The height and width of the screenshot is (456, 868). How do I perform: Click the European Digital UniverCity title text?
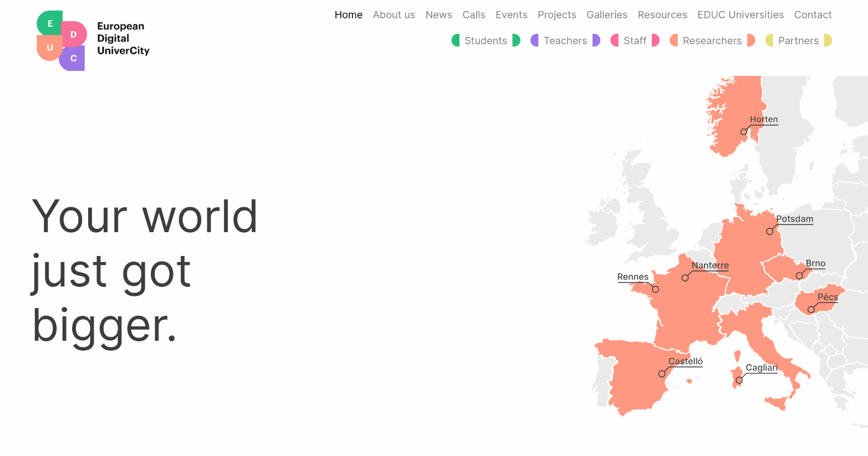point(123,38)
